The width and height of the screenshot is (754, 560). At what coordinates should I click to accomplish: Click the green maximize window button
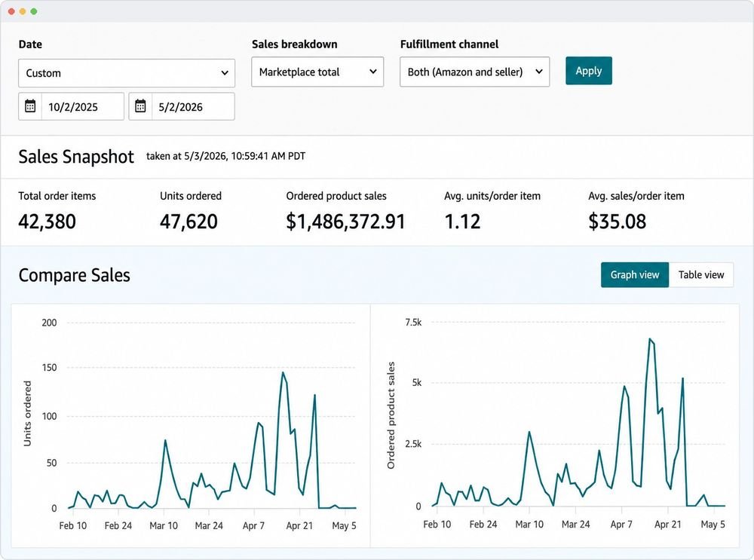click(34, 11)
